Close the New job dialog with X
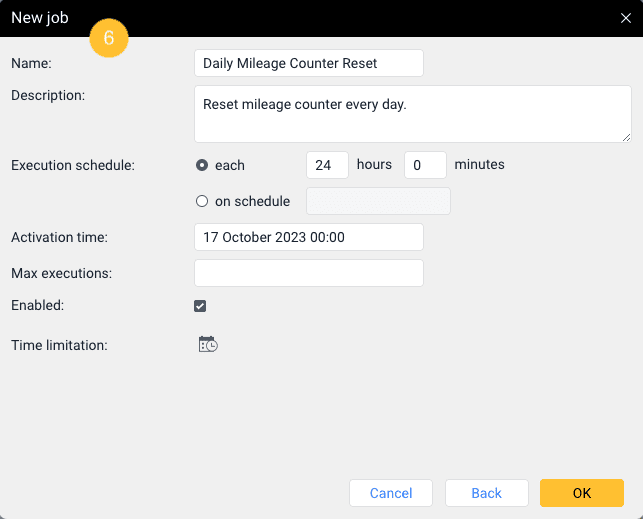The width and height of the screenshot is (643, 519). click(x=625, y=18)
